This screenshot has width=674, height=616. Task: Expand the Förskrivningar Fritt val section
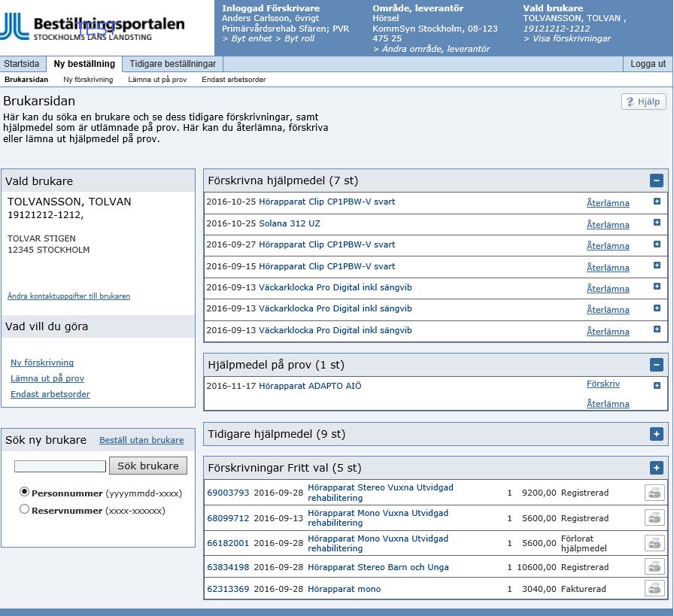point(657,468)
